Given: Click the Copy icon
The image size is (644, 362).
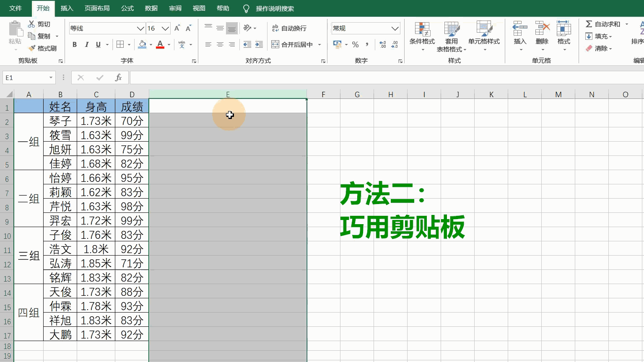Looking at the screenshot, I should click(31, 36).
